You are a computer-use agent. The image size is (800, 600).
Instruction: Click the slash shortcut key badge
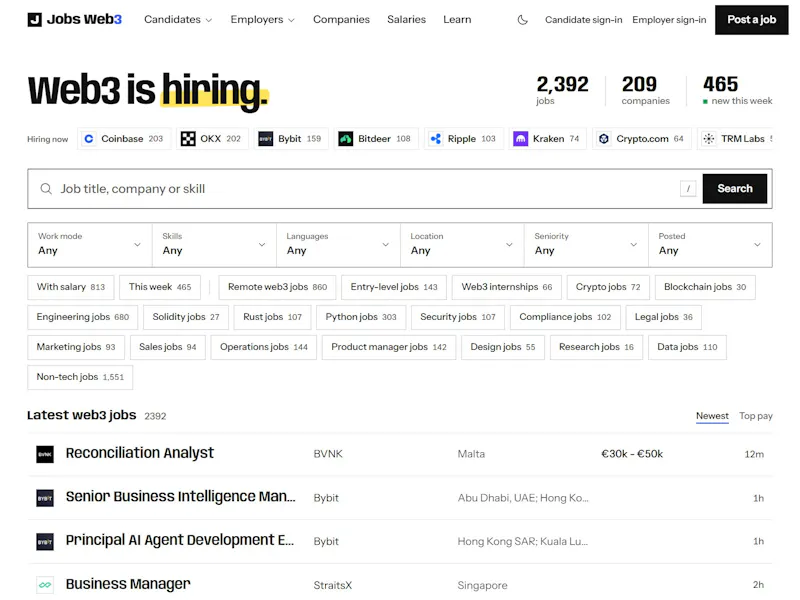[x=688, y=189]
